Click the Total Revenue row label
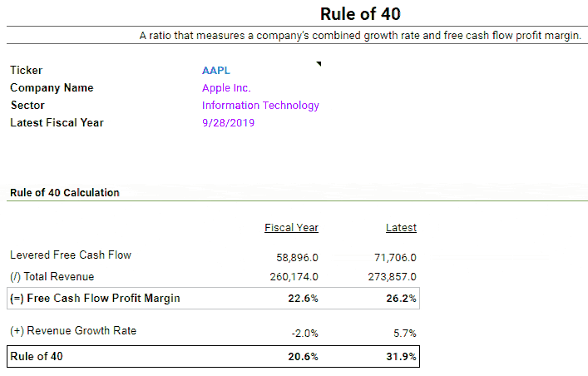 coord(52,276)
